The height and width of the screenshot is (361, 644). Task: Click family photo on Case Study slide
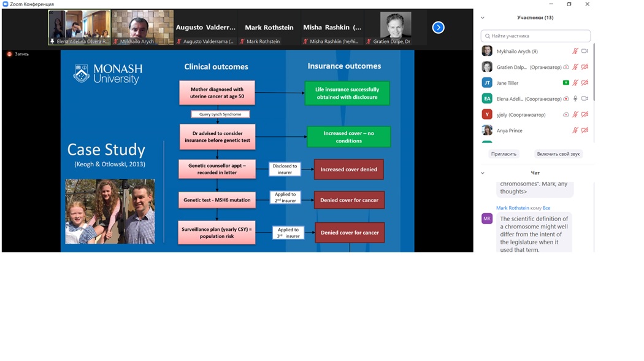(110, 211)
